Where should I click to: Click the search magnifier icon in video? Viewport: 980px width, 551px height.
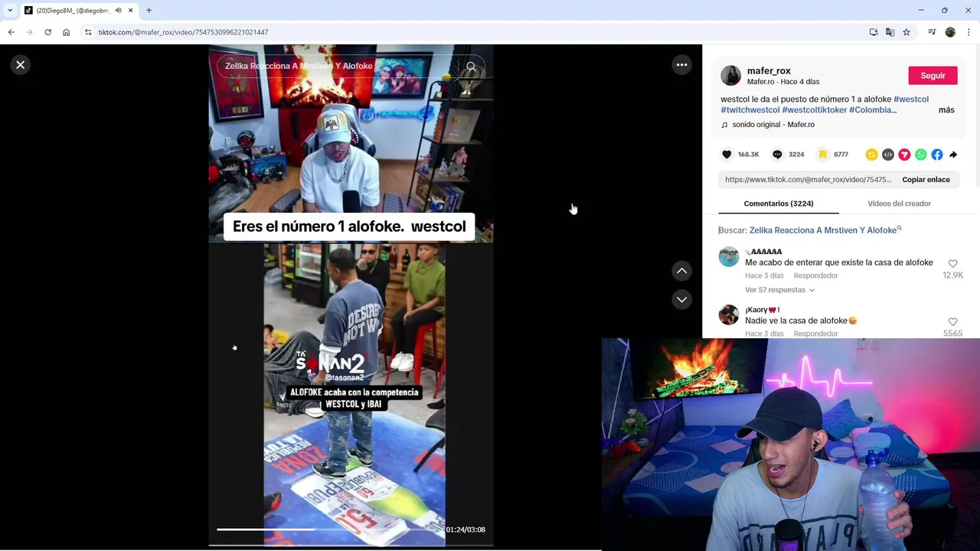coord(471,67)
